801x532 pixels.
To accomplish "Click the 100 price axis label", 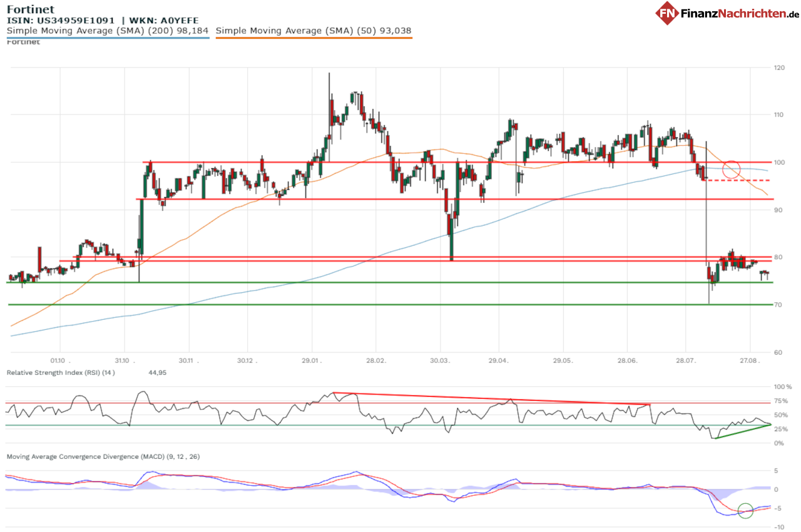I will (780, 163).
